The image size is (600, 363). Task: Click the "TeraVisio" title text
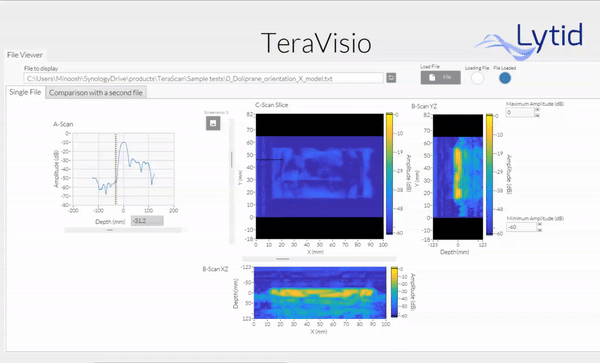pyautogui.click(x=316, y=43)
